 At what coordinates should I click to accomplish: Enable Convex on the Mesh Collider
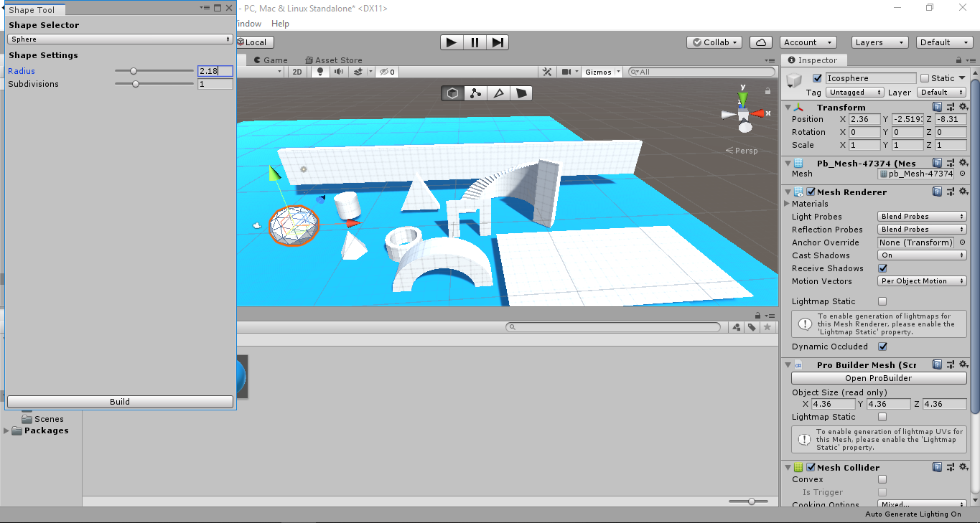coord(882,479)
